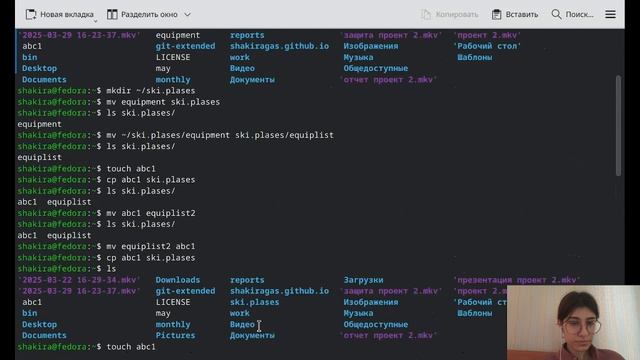
Task: Click 'Documents' in the bottom listing
Action: point(44,336)
